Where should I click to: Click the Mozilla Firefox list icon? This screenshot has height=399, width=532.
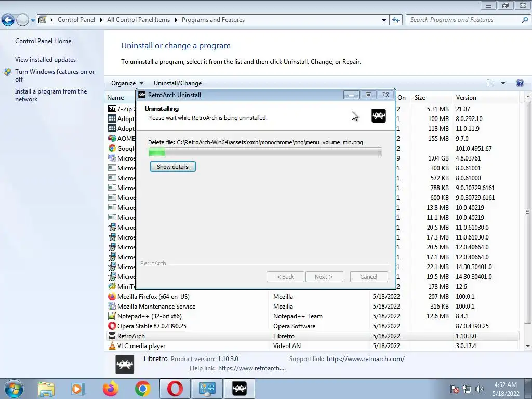[x=112, y=297]
